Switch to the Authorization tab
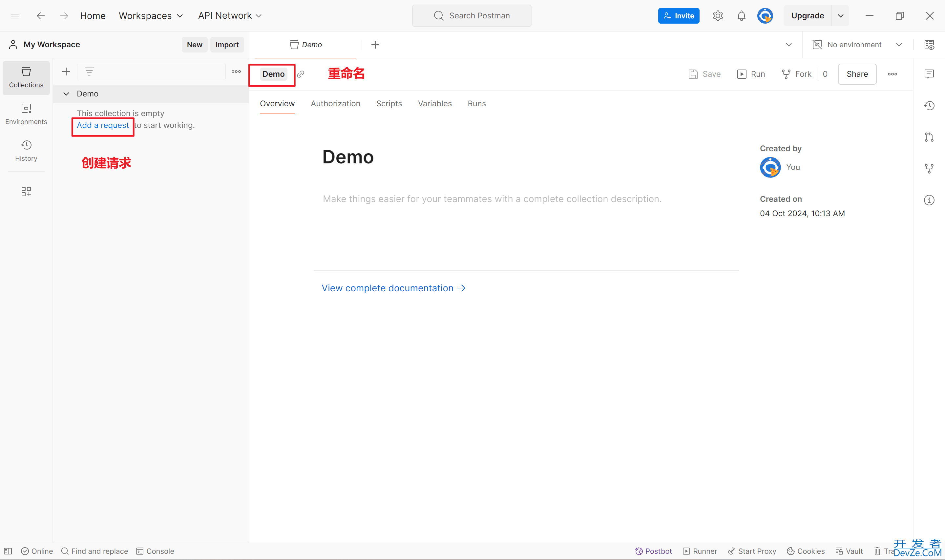Viewport: 945px width, 560px height. coord(335,104)
